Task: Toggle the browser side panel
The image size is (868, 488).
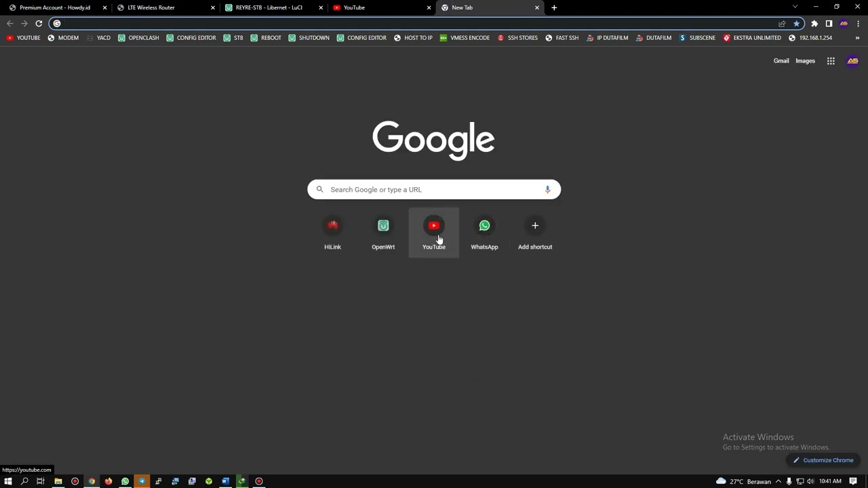Action: (829, 24)
